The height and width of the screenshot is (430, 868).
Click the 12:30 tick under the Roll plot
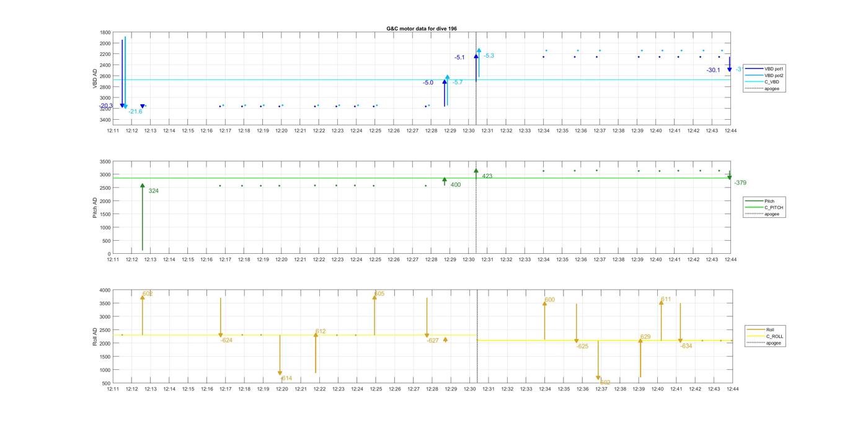click(x=471, y=389)
